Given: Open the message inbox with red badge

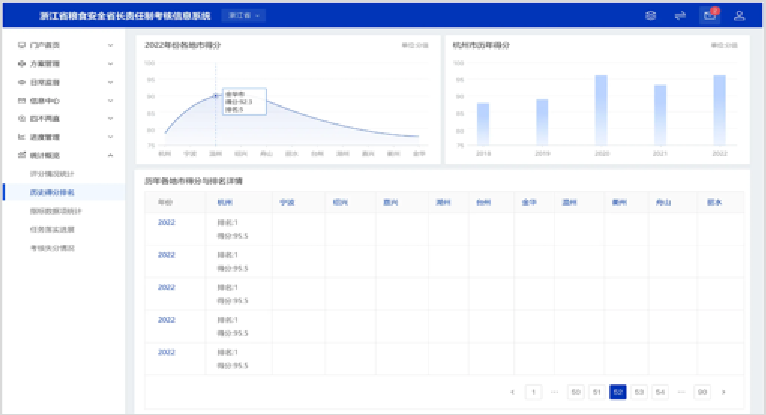Looking at the screenshot, I should (x=709, y=15).
